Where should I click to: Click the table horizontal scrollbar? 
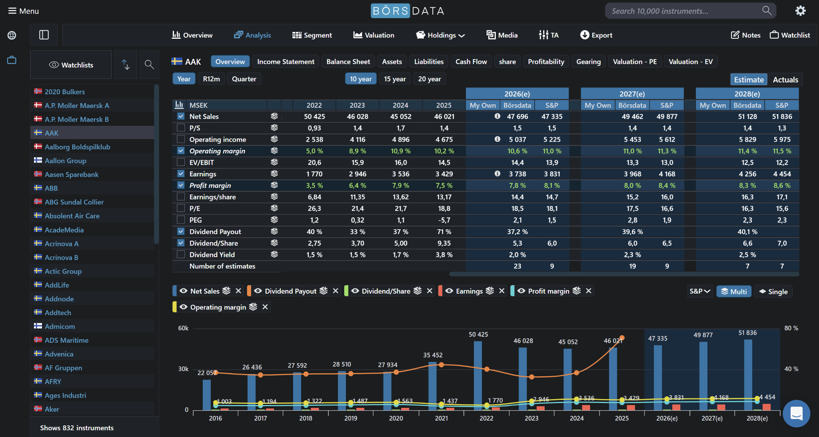(624, 274)
